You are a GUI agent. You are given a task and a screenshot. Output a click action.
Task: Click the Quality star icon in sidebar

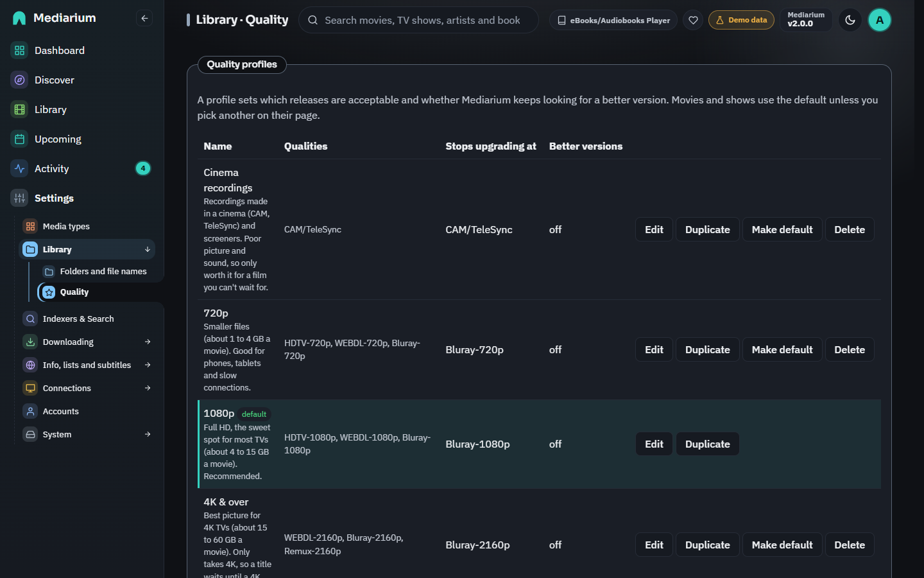[x=49, y=292]
